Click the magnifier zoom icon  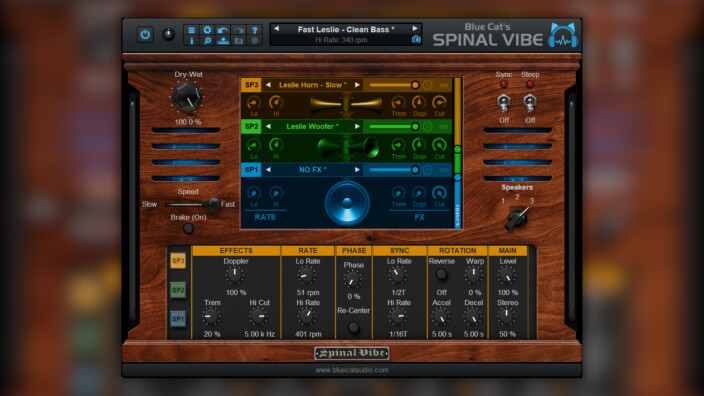[x=207, y=41]
